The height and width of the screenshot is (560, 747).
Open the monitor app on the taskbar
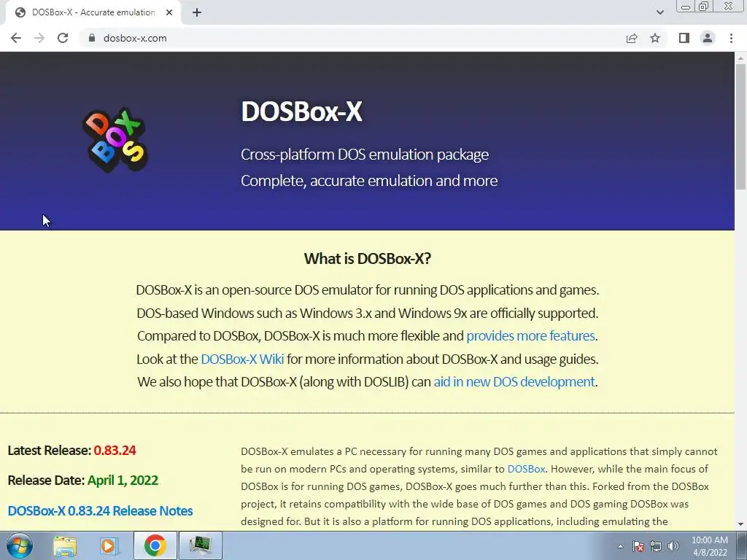tap(200, 545)
